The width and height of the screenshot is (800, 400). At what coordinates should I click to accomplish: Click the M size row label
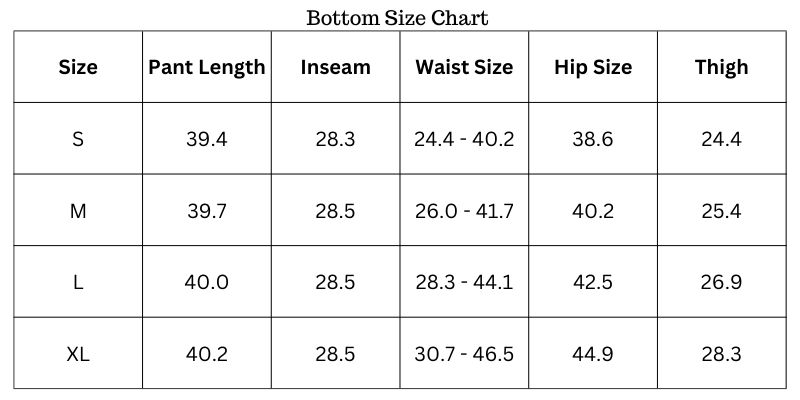click(78, 211)
